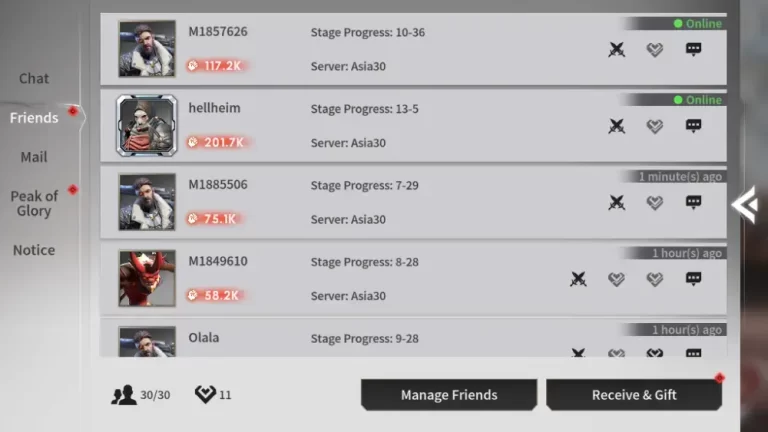Collapse panel using the right-edge arrow
The height and width of the screenshot is (432, 768).
[x=744, y=205]
